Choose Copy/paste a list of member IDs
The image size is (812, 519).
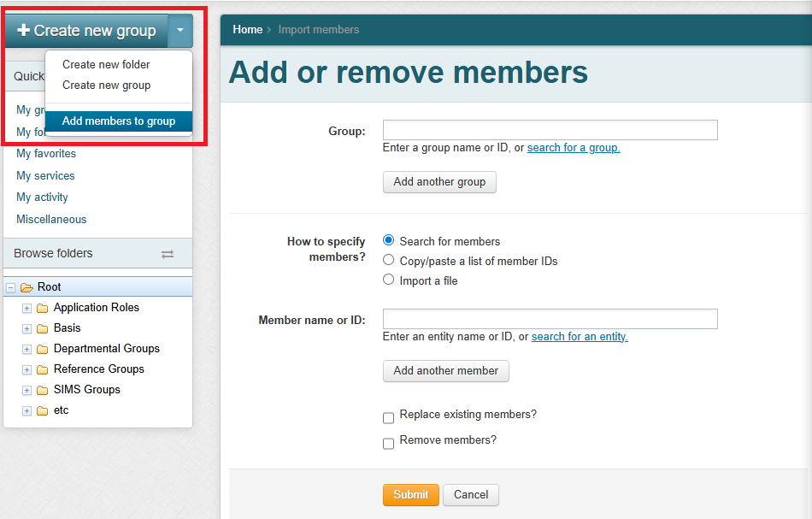click(x=389, y=261)
